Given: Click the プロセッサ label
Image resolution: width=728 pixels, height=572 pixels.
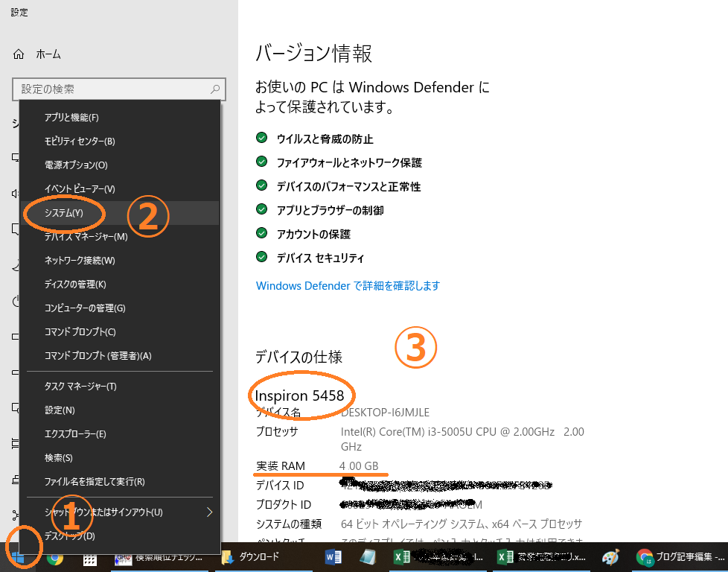Looking at the screenshot, I should pyautogui.click(x=277, y=432).
